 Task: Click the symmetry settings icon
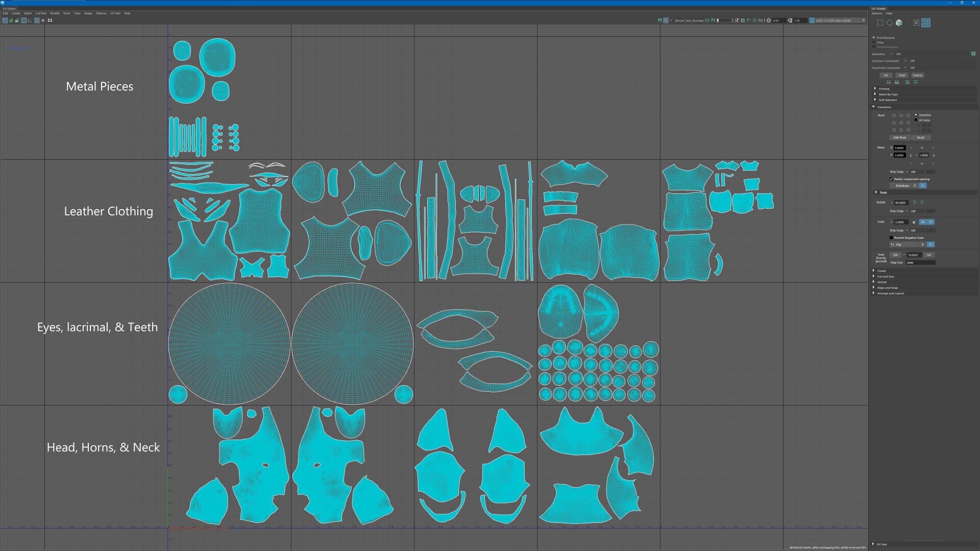973,54
